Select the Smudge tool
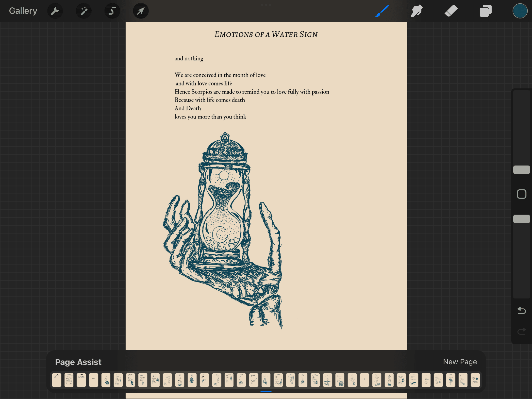 click(416, 11)
